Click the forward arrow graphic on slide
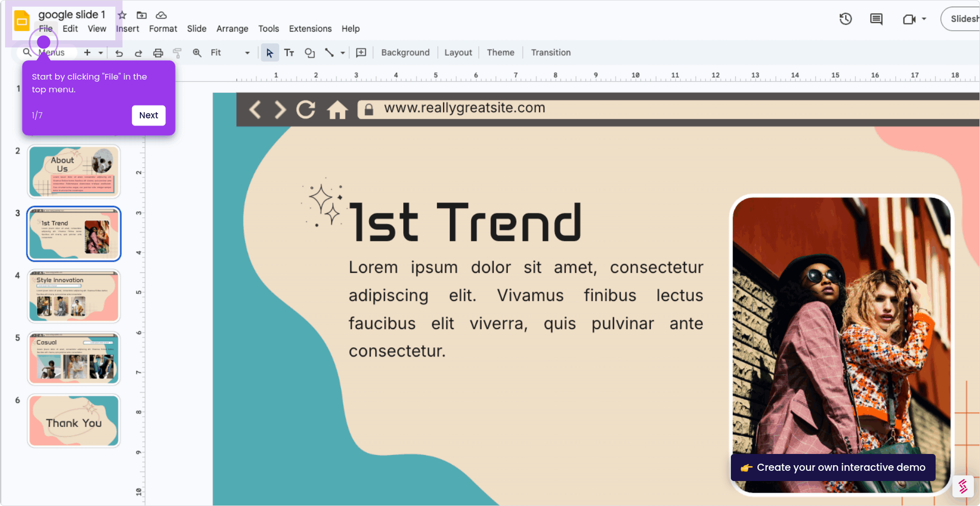The width and height of the screenshot is (980, 506). coord(280,109)
